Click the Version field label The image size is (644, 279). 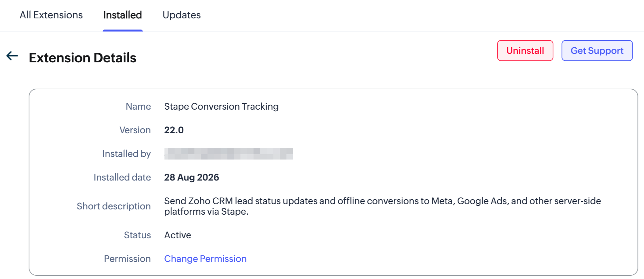[x=135, y=130]
